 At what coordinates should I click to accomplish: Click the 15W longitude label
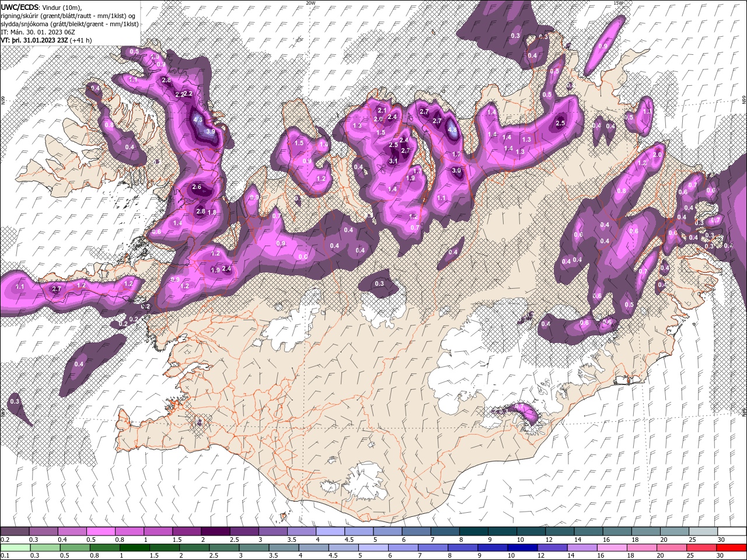(619, 2)
